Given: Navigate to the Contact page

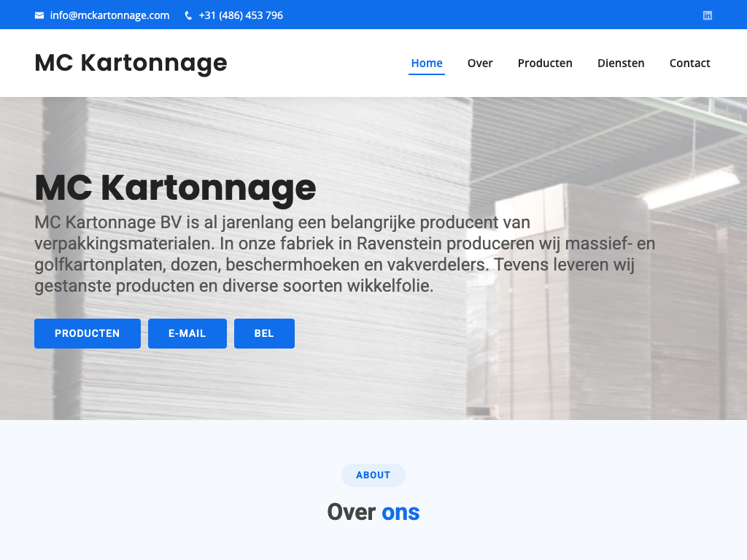Looking at the screenshot, I should 689,63.
